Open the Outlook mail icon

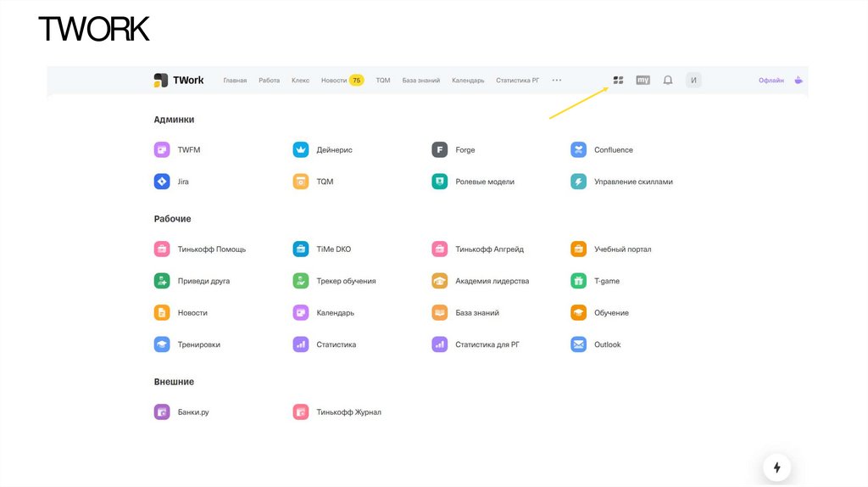click(578, 344)
